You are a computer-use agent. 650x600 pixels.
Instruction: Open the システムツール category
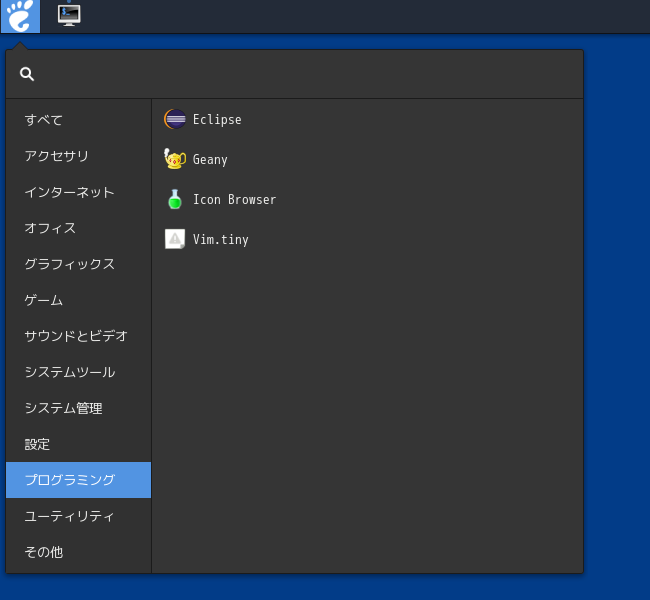(79, 372)
